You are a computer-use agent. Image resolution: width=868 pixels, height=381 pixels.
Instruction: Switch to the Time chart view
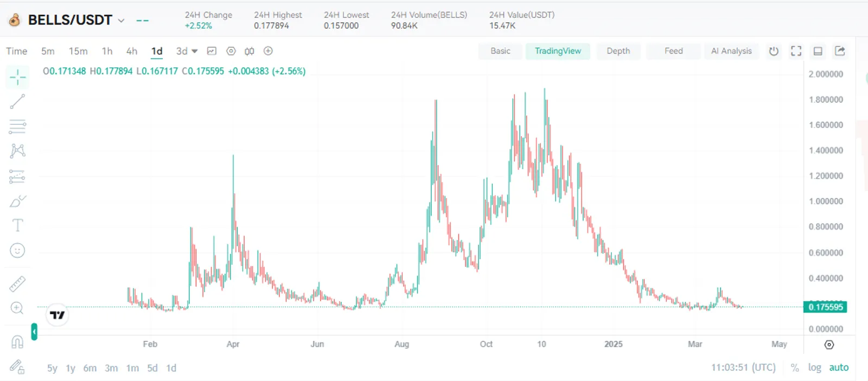[x=16, y=51]
